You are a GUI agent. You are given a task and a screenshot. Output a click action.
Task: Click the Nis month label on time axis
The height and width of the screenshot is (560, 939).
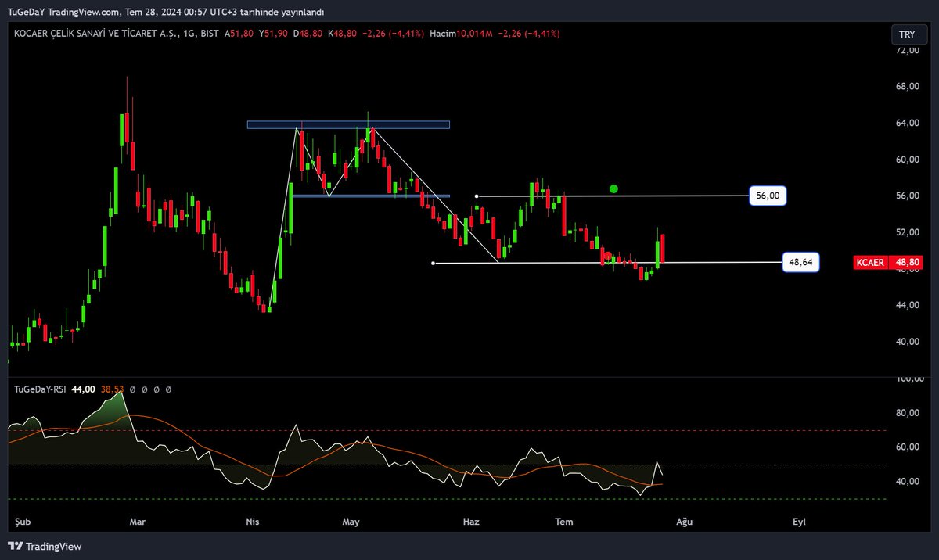coord(252,521)
